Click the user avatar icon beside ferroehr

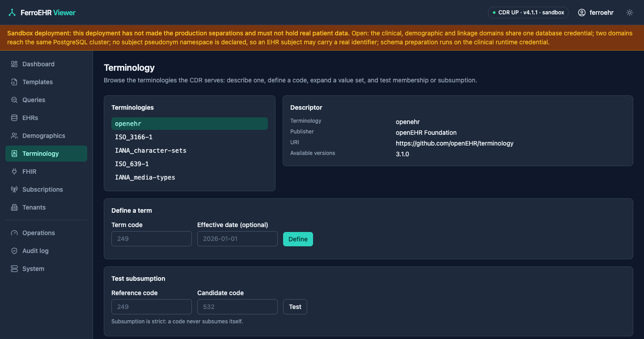click(x=582, y=13)
